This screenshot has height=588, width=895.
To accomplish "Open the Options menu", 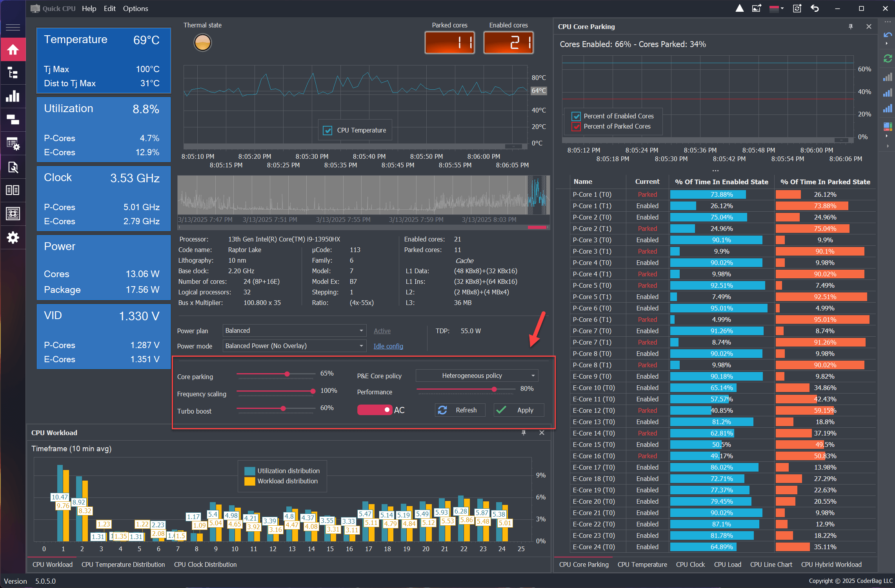I will pos(136,8).
